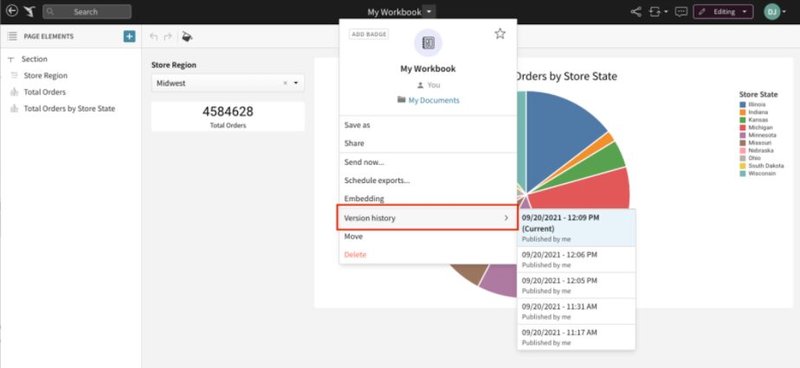Choose Delete from the menu
The height and width of the screenshot is (368, 800).
[428, 255]
